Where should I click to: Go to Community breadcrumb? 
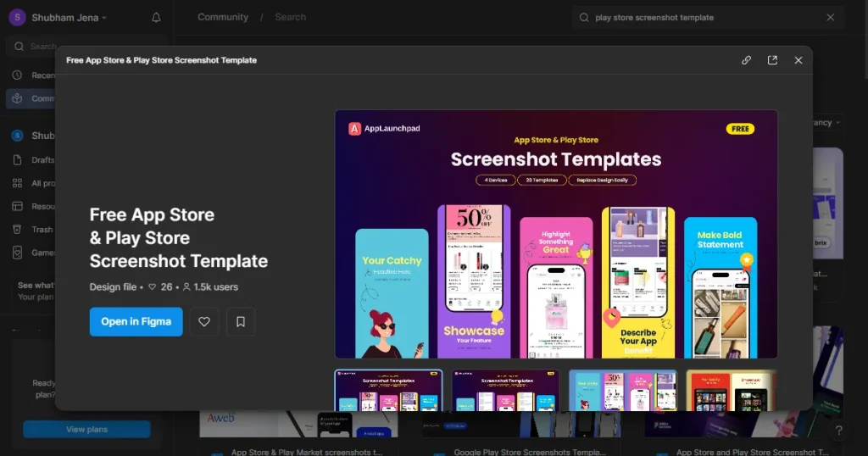(x=223, y=17)
